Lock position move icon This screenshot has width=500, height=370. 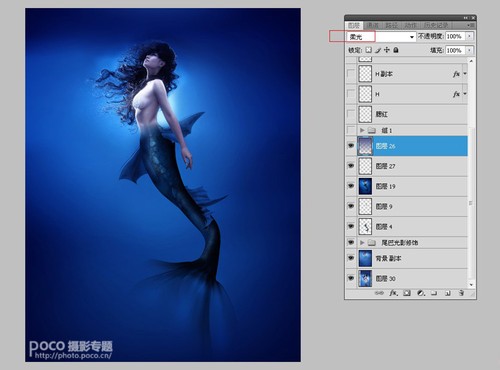pyautogui.click(x=387, y=50)
